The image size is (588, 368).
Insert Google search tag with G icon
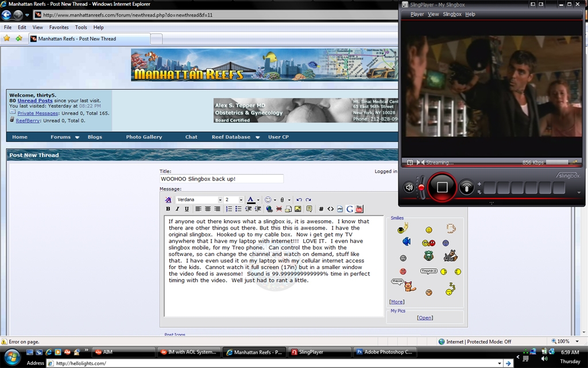(x=350, y=209)
